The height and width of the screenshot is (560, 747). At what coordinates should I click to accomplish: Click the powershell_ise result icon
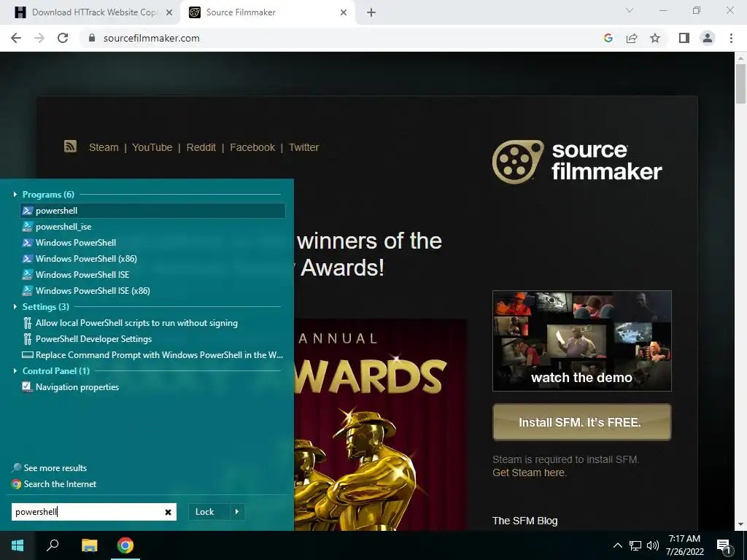point(28,227)
